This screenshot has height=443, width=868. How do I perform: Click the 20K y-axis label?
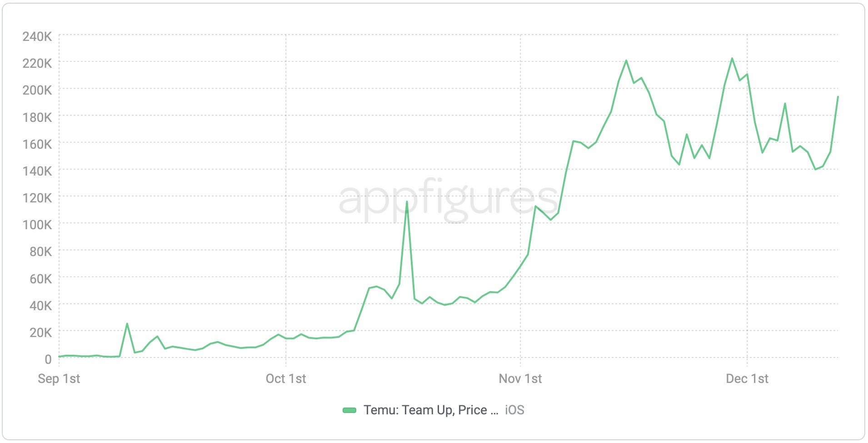40,332
